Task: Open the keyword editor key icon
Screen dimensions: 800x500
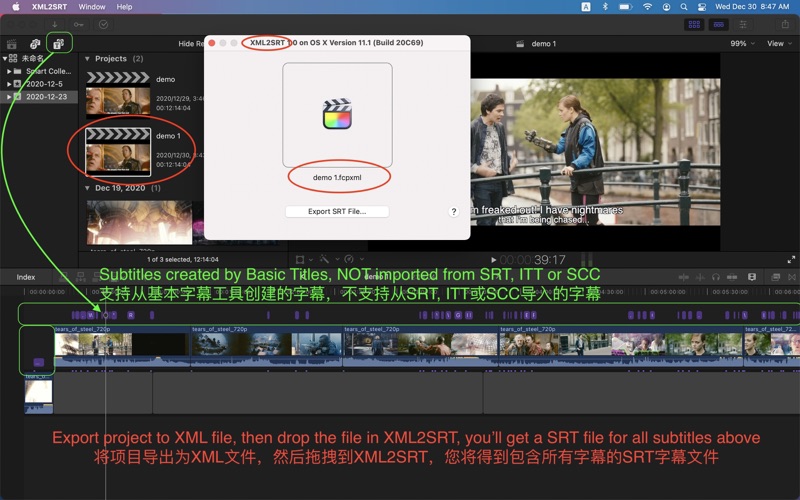Action: point(78,24)
